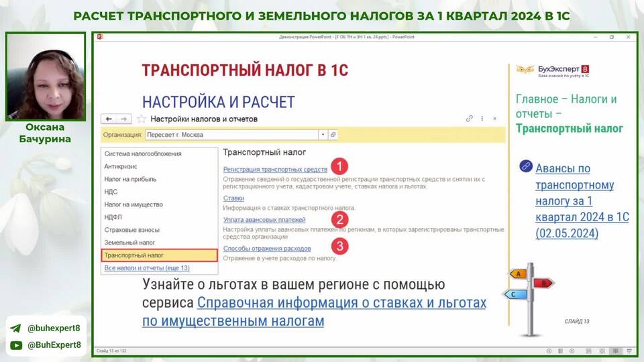Screen dimensions: 644x362
Task: Click the presenter webcam thumbnail
Action: [x=46, y=76]
